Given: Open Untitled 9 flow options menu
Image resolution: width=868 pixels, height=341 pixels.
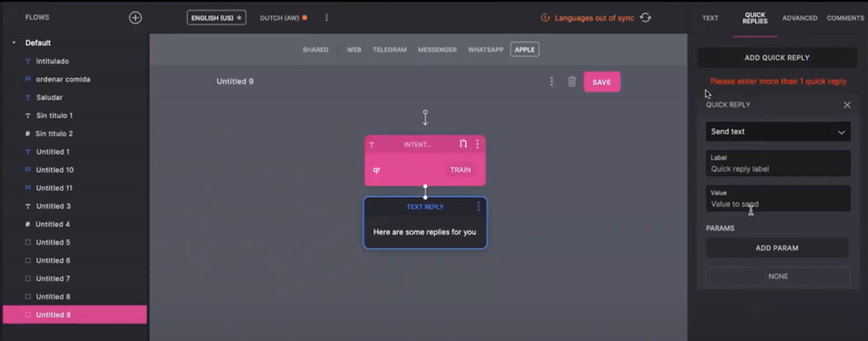Looking at the screenshot, I should pos(552,82).
